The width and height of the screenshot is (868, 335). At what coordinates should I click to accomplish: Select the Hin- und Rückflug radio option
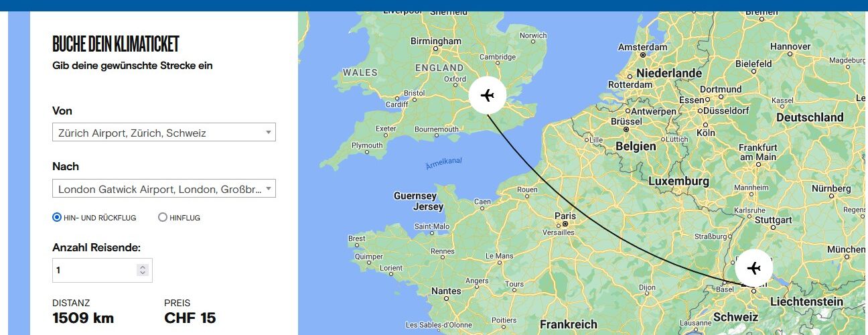(x=57, y=217)
